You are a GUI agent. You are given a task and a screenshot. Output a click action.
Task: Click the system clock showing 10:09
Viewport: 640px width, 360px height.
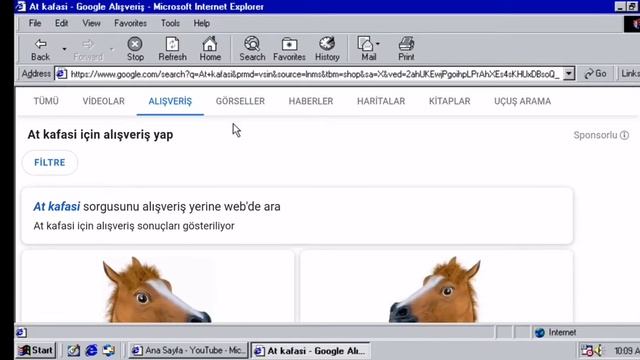[627, 351]
